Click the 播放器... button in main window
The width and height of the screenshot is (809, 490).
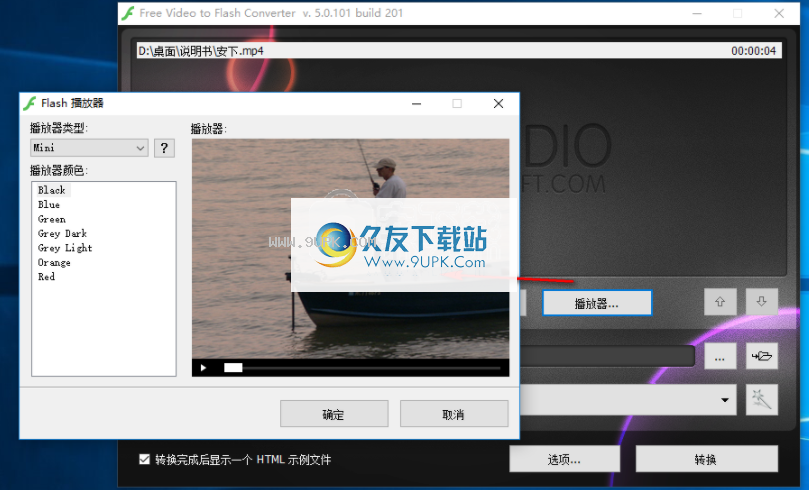tap(597, 303)
